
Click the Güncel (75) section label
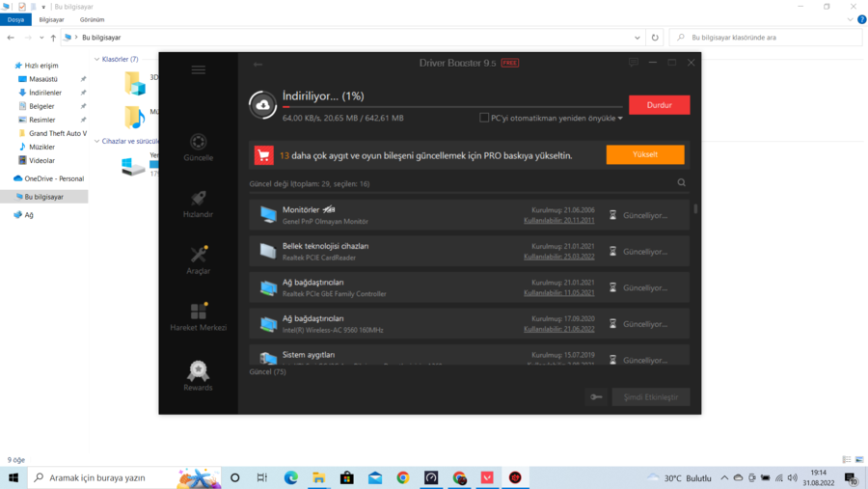pos(267,371)
